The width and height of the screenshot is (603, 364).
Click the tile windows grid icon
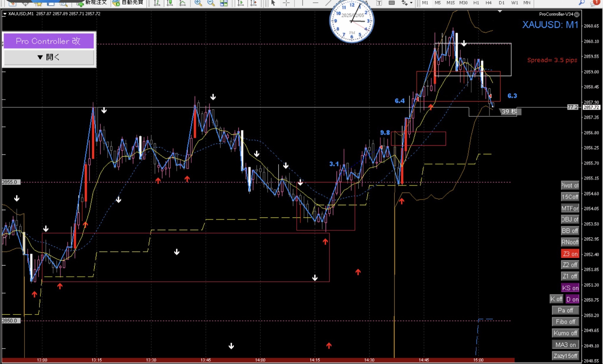[224, 3]
